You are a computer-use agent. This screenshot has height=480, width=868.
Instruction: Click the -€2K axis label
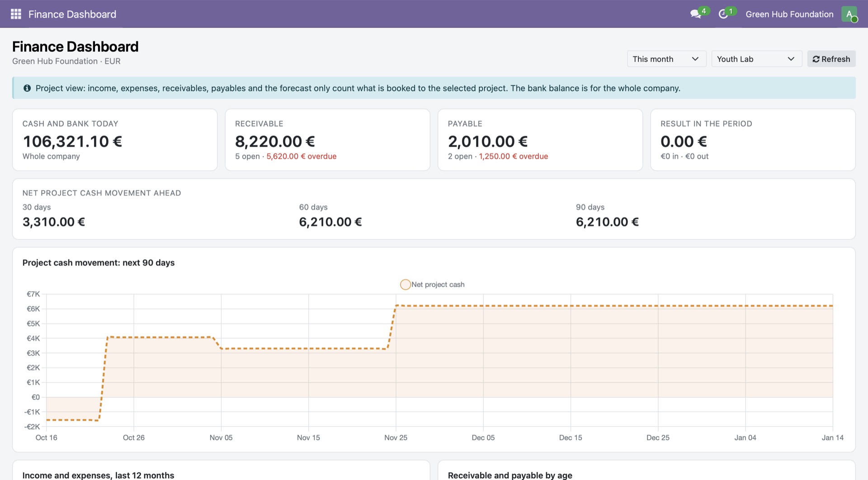click(x=32, y=427)
